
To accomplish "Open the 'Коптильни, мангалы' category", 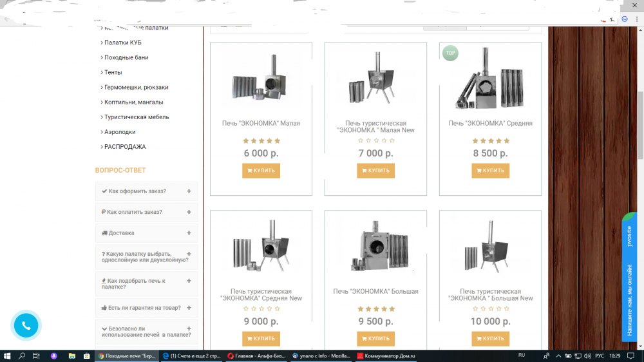I will click(133, 102).
